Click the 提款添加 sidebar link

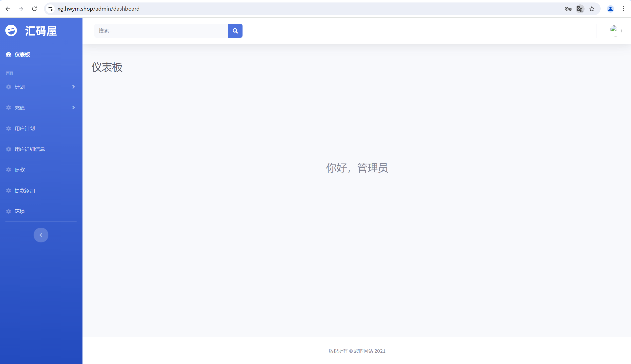coord(24,190)
